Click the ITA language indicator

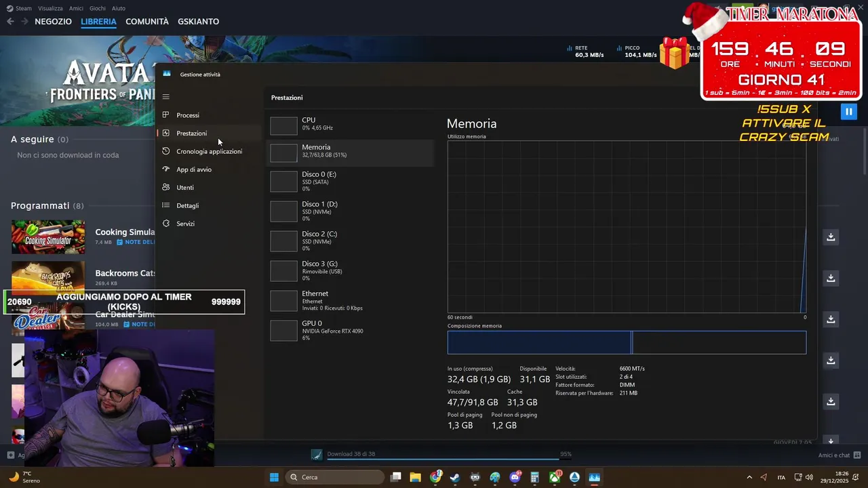click(x=781, y=477)
